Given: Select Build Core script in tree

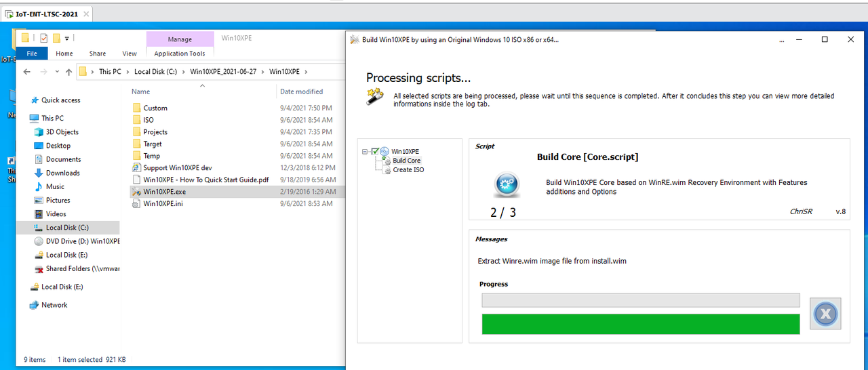Looking at the screenshot, I should [406, 161].
